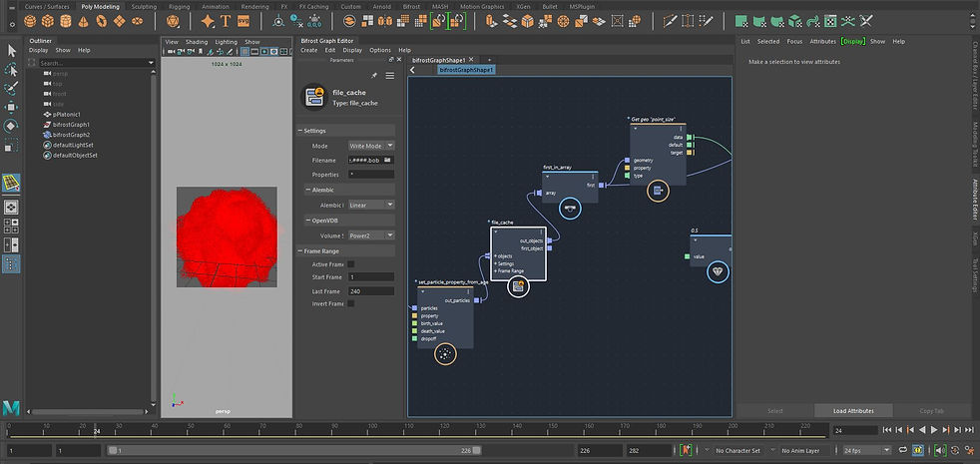
Task: Open Outliner Display menu
Action: (38, 50)
